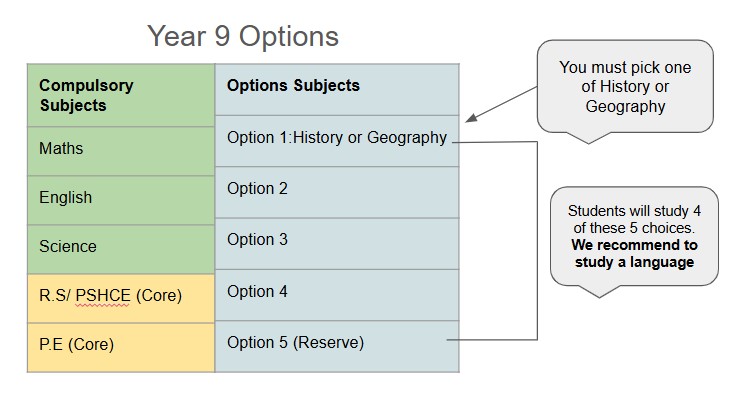Click the arrow pointing to Option 1

[x=501, y=104]
